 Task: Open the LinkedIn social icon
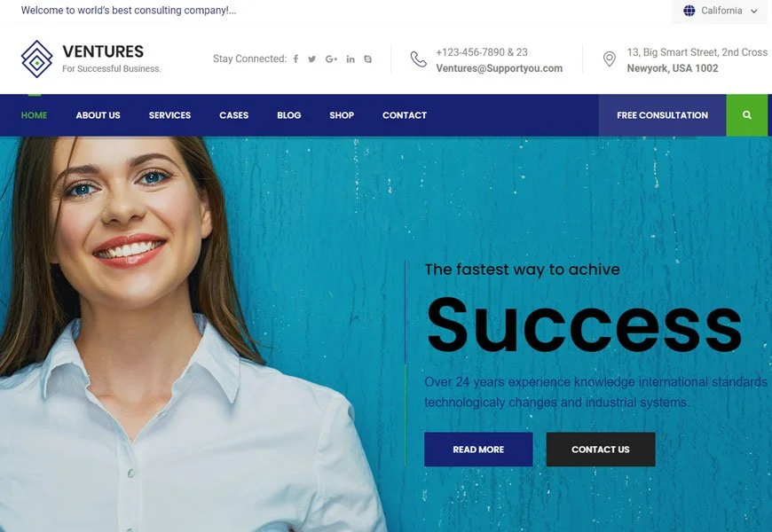(351, 59)
